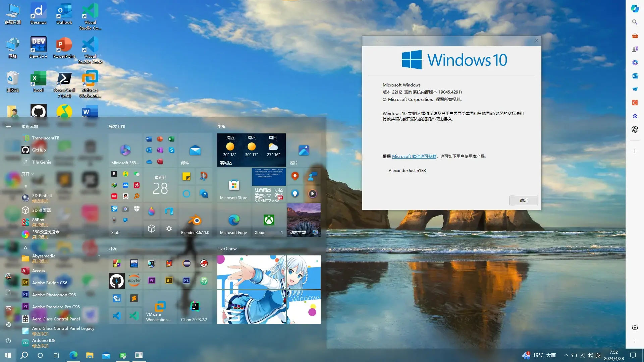The image size is (644, 362).
Task: Launch the Microsoft Edge tile
Action: coord(234,221)
